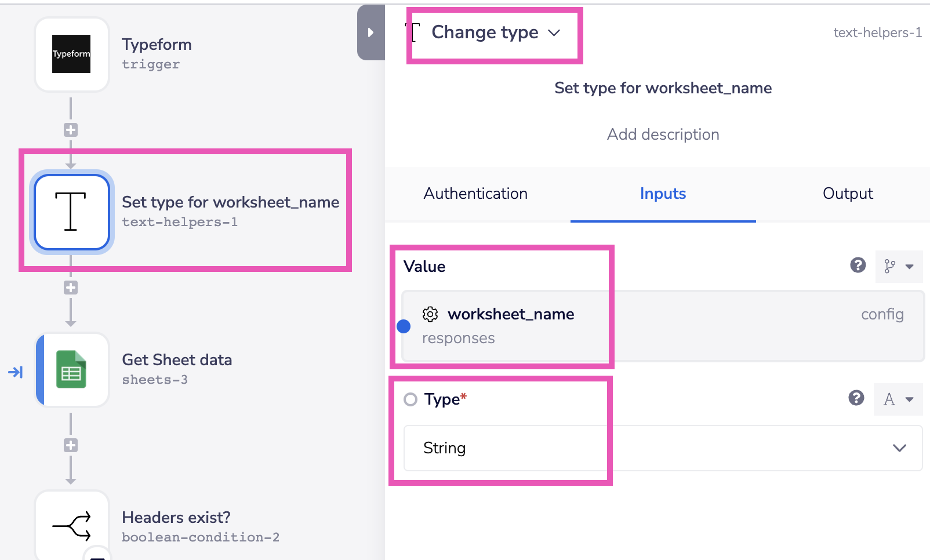Screen dimensions: 930x560
Task: Click the Headers exist branch icon
Action: 71,526
